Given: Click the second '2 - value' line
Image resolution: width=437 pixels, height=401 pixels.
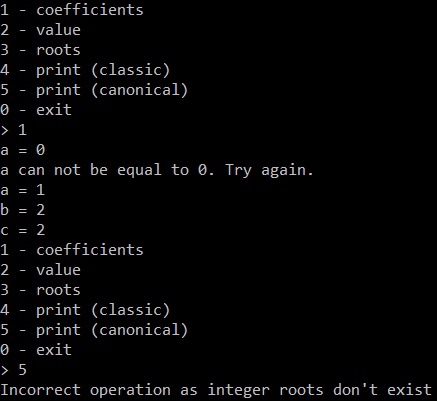Looking at the screenshot, I should pos(40,270).
